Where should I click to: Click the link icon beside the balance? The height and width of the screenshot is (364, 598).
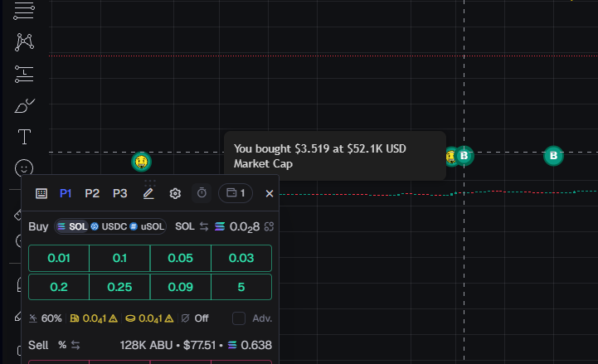click(269, 226)
